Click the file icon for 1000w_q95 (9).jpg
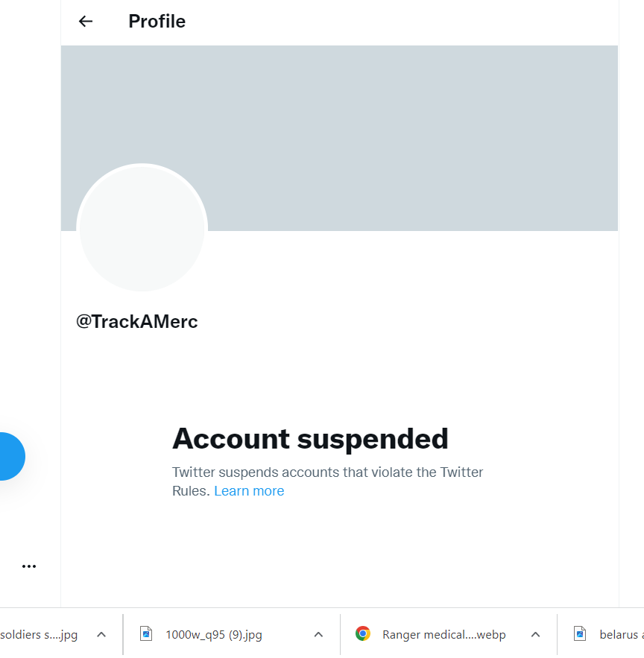Screen dimensions: 644x658 click(x=147, y=634)
